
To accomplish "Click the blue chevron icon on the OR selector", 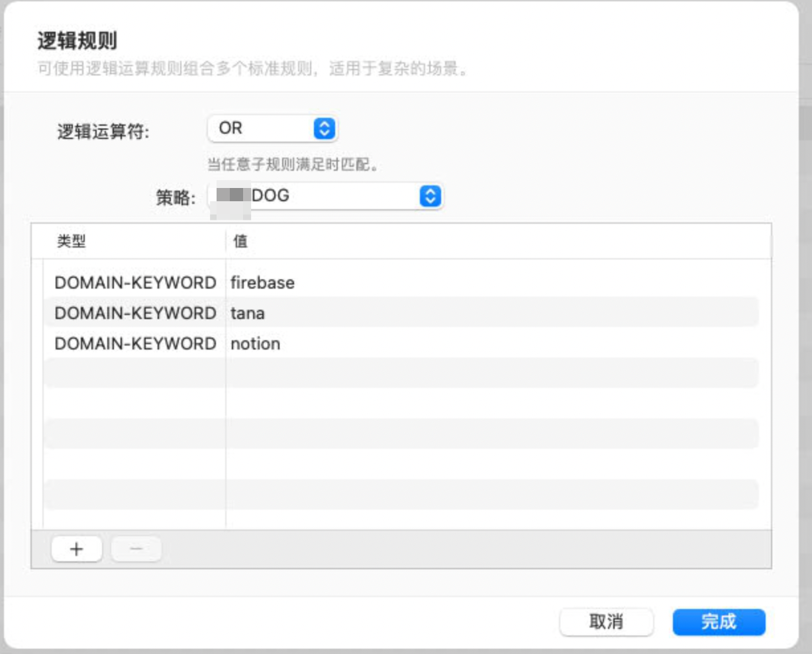I will (324, 128).
